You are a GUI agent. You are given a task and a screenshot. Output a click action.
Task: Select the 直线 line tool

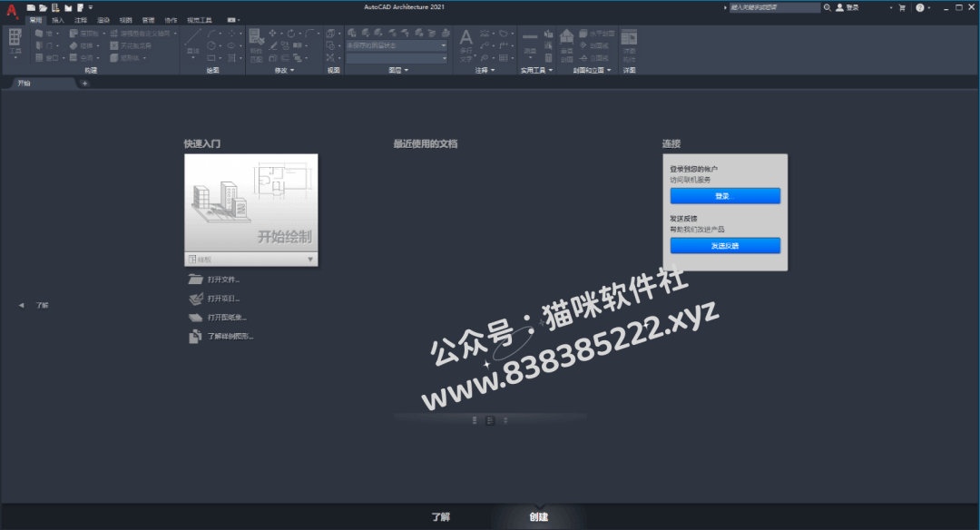point(193,43)
